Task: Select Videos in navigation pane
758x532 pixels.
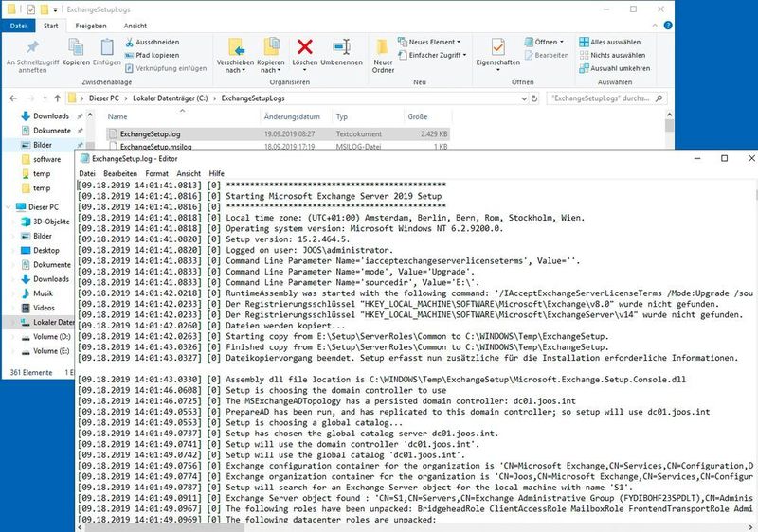Action: (x=44, y=308)
